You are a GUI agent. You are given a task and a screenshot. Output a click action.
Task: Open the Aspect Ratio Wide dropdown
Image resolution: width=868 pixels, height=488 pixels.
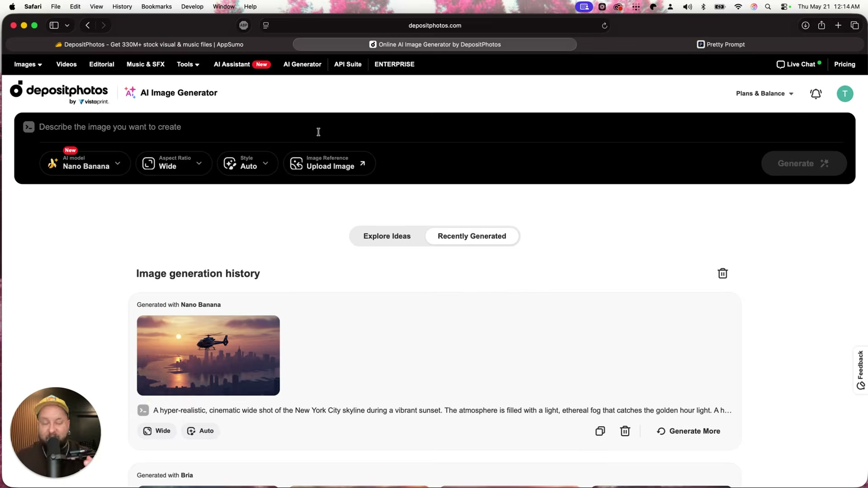tap(174, 163)
